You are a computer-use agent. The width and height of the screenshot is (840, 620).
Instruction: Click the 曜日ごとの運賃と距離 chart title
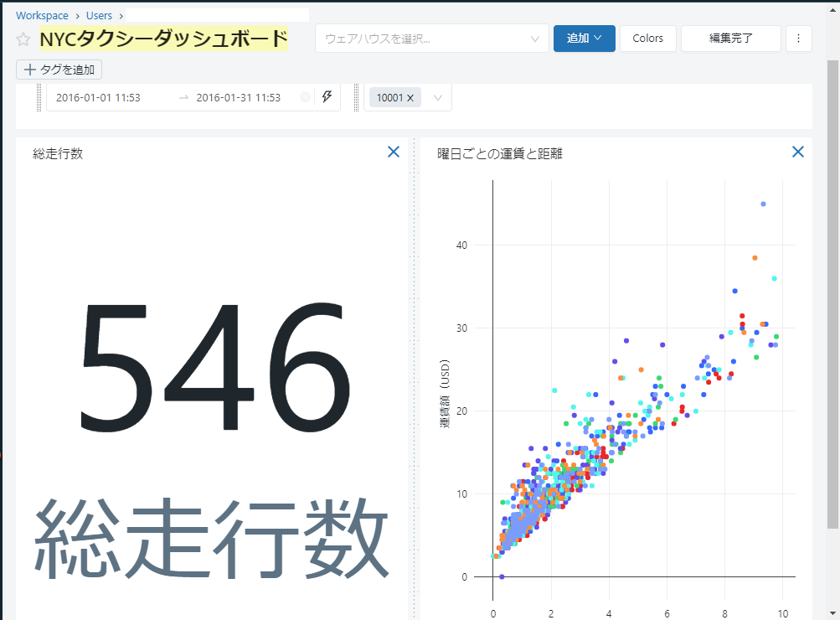pos(499,154)
